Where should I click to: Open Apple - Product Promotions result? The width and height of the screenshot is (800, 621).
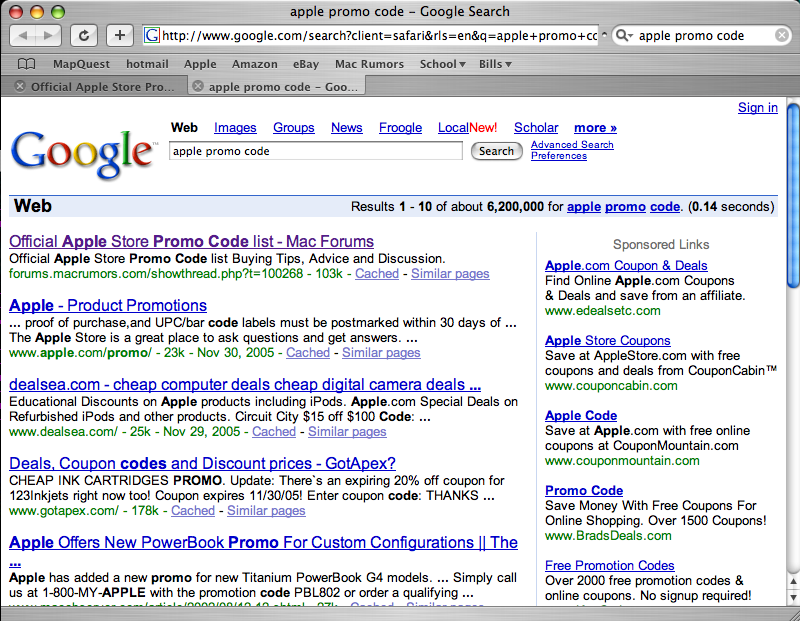[x=108, y=305]
